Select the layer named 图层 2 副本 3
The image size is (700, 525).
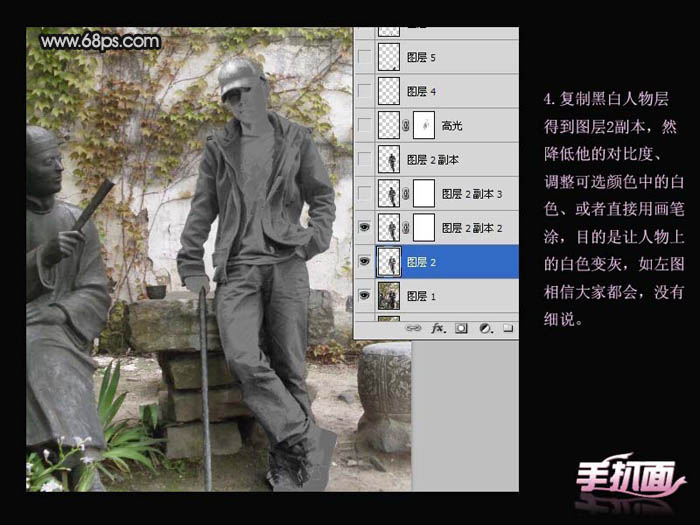(x=471, y=194)
